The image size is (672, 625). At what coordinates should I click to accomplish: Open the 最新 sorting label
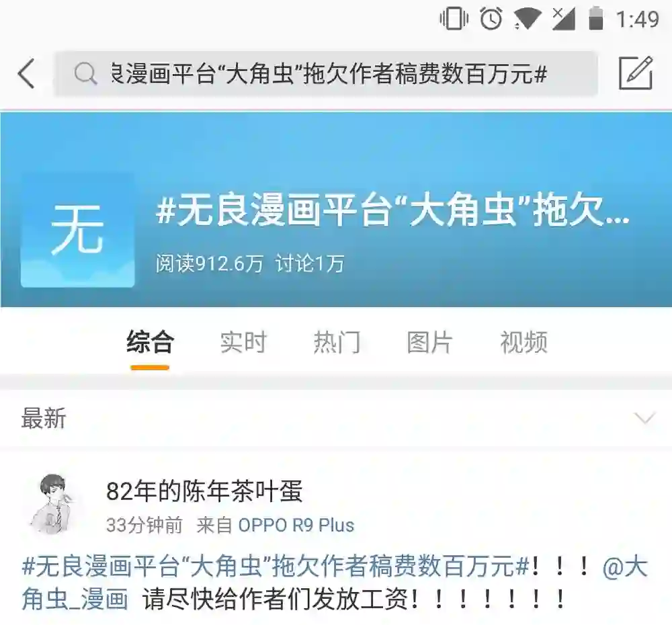(x=44, y=419)
